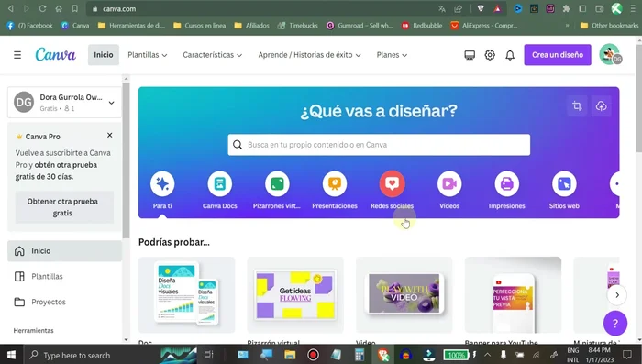Open File Explorer from taskbar

pos(290,355)
